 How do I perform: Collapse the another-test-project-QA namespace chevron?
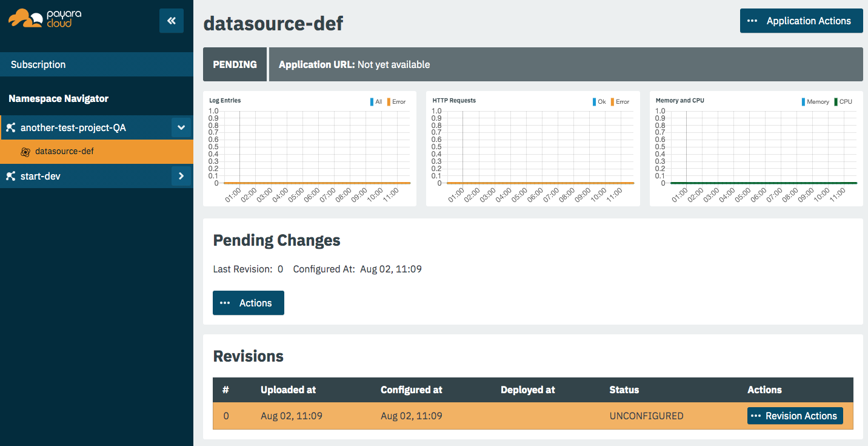pos(181,128)
